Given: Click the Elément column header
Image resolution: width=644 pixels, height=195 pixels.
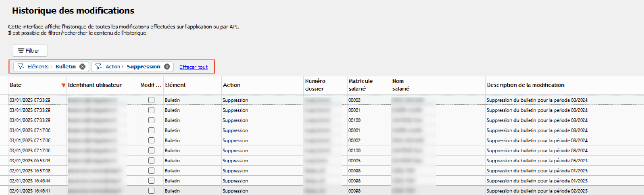Looking at the screenshot, I should [x=175, y=85].
